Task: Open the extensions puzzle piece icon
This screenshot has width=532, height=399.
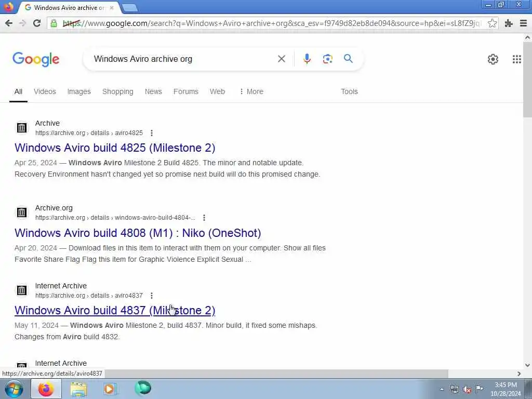Action: click(x=508, y=23)
